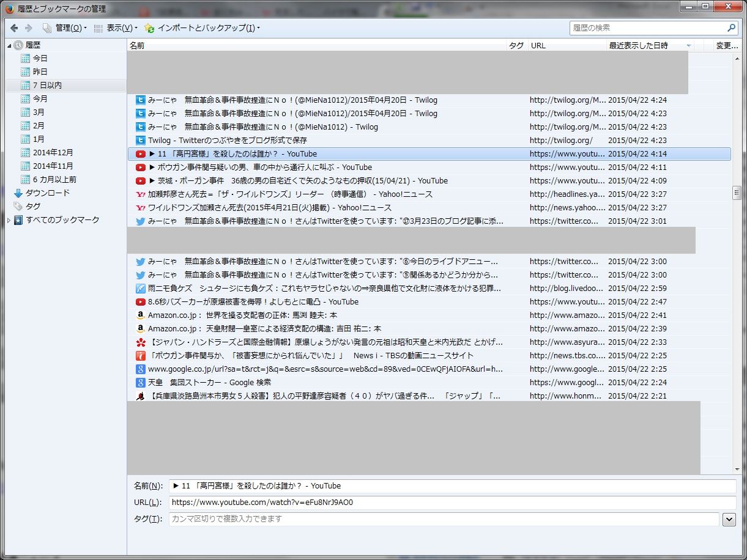Image resolution: width=747 pixels, height=560 pixels.
Task: Select 昨日 in the history tree
Action: pyautogui.click(x=40, y=72)
